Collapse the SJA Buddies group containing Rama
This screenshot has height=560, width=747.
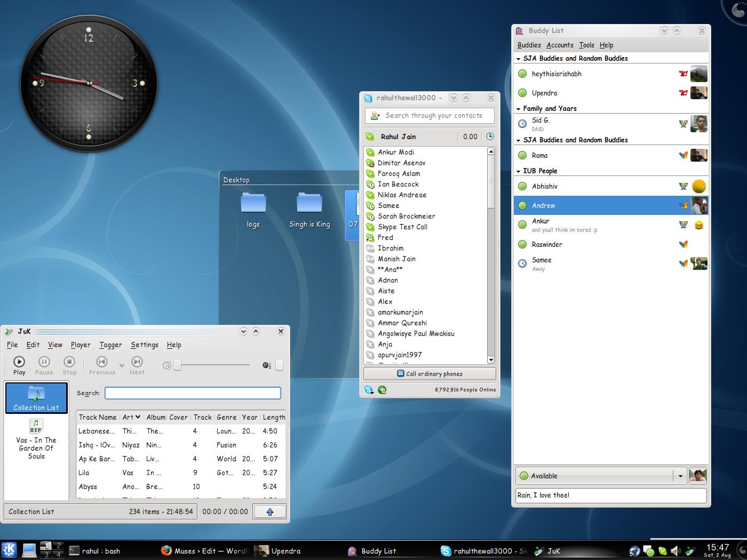tap(518, 140)
